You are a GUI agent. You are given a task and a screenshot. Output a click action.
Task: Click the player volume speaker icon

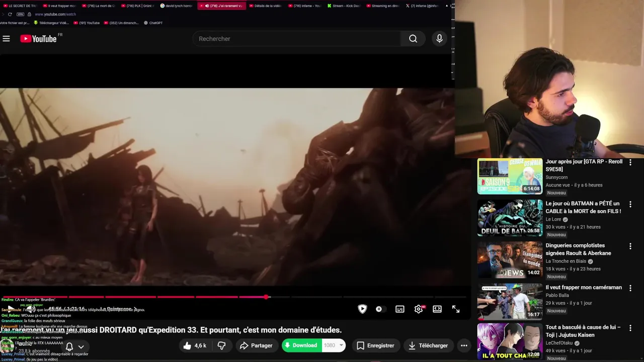click(31, 309)
